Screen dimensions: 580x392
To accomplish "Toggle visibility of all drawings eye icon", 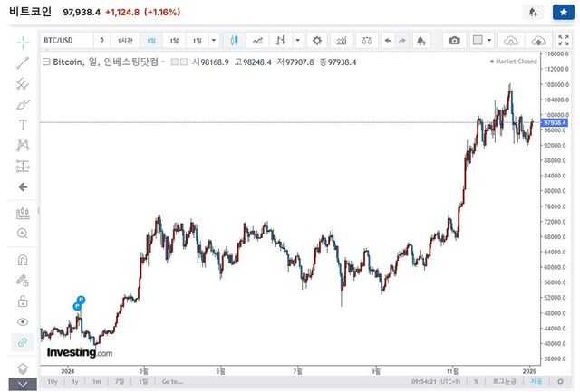I will (23, 321).
